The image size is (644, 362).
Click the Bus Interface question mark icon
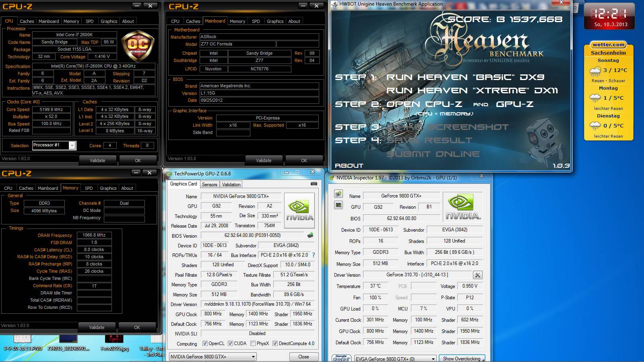(x=314, y=255)
